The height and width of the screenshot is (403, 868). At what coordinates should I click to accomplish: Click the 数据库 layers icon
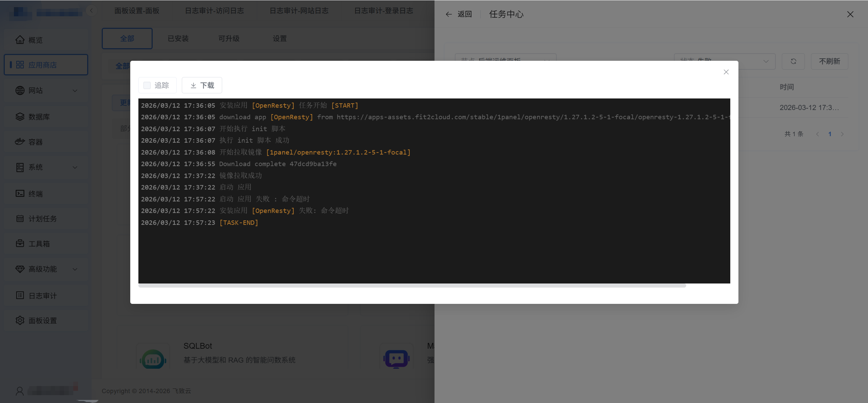tap(20, 117)
